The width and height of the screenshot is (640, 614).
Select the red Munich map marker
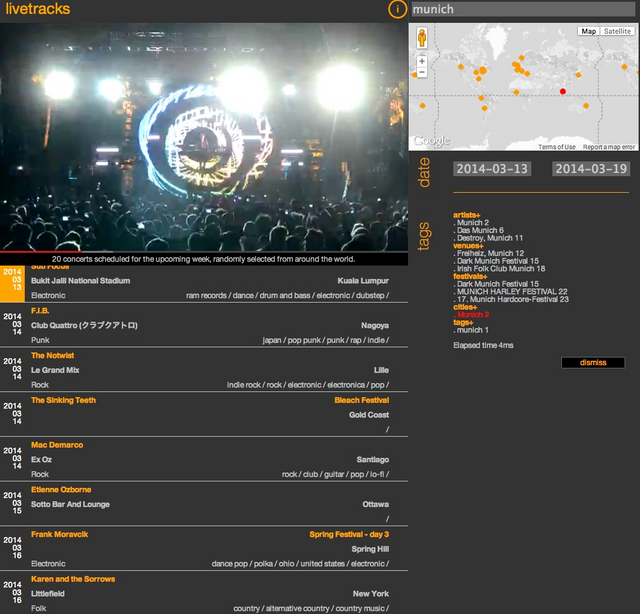pyautogui.click(x=563, y=91)
